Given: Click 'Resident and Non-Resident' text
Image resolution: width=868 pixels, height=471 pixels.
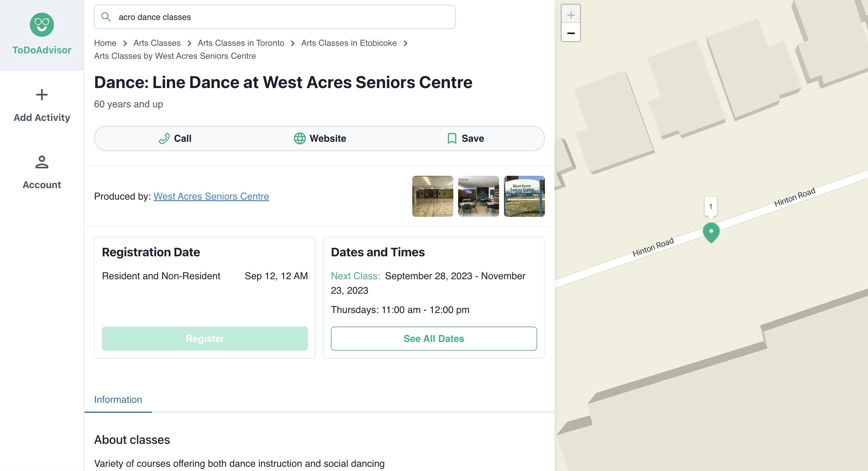Looking at the screenshot, I should pyautogui.click(x=161, y=276).
